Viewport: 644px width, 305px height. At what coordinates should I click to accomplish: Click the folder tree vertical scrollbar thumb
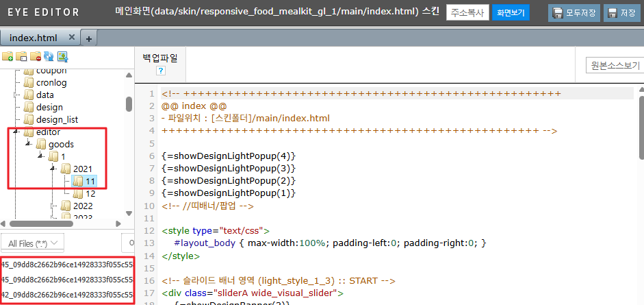click(129, 104)
